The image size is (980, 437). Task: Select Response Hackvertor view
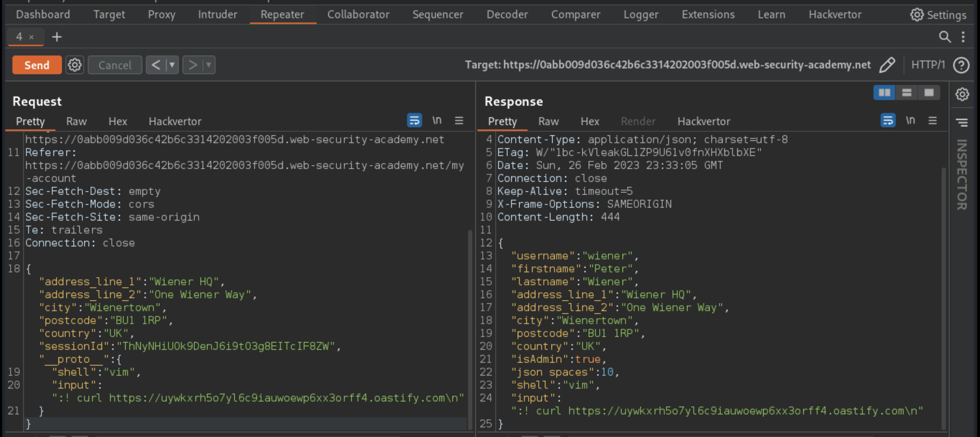(704, 122)
